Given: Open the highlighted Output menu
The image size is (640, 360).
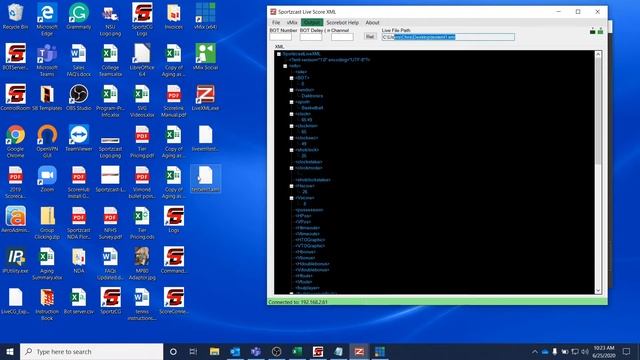Looking at the screenshot, I should [x=312, y=22].
